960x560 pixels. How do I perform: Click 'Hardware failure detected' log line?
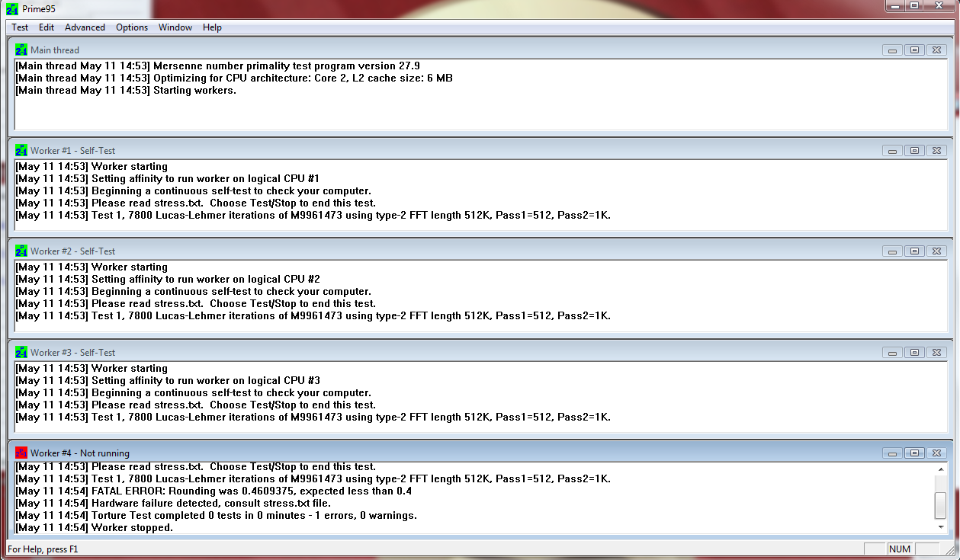173,504
